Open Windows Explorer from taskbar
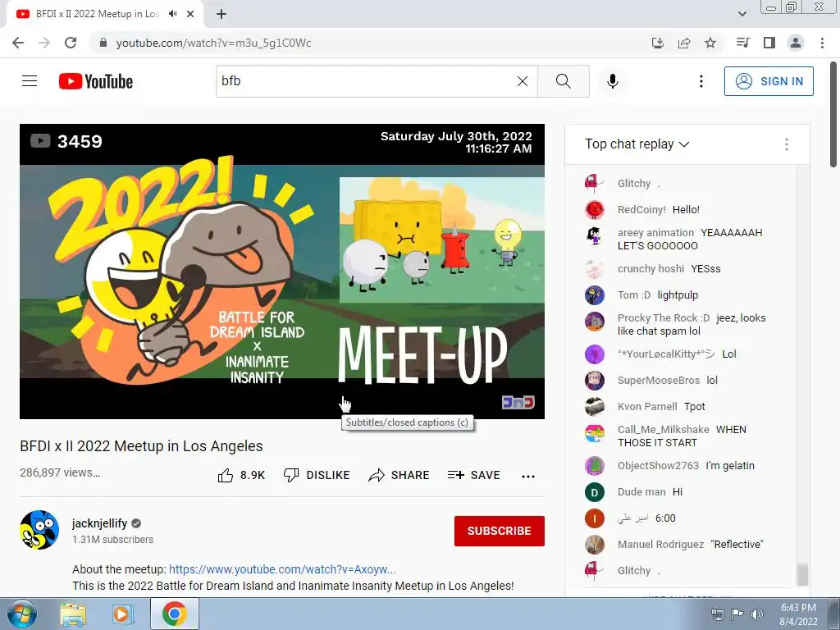Viewport: 840px width, 630px height. pos(73,614)
